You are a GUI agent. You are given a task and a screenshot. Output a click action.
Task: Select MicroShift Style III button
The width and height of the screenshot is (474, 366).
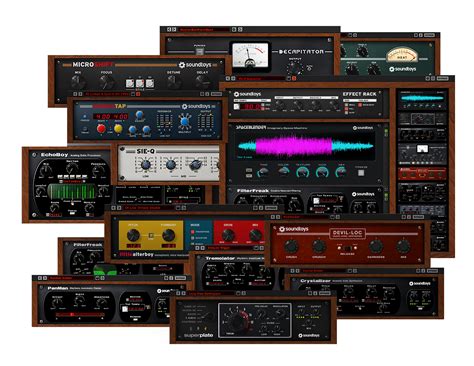pos(150,83)
